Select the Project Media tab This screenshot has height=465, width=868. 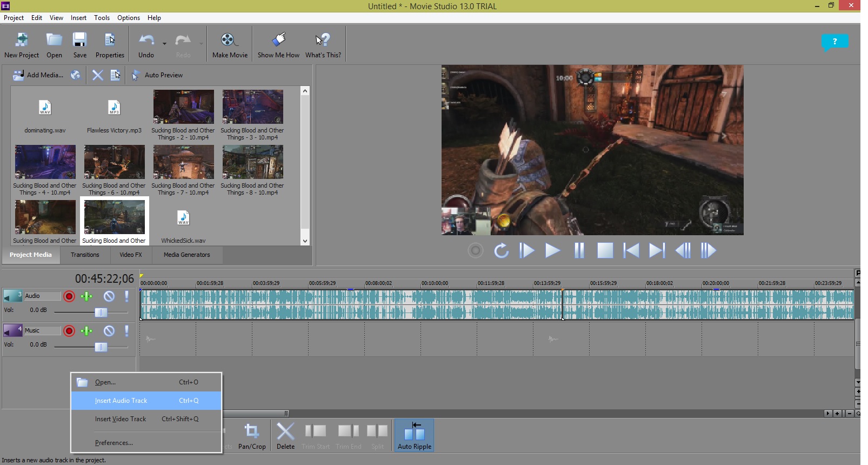point(31,255)
